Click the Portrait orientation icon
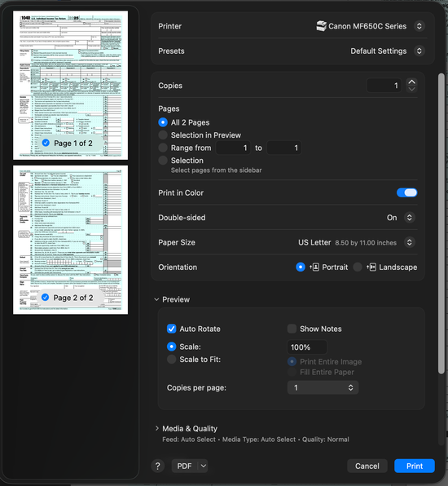 click(x=314, y=267)
